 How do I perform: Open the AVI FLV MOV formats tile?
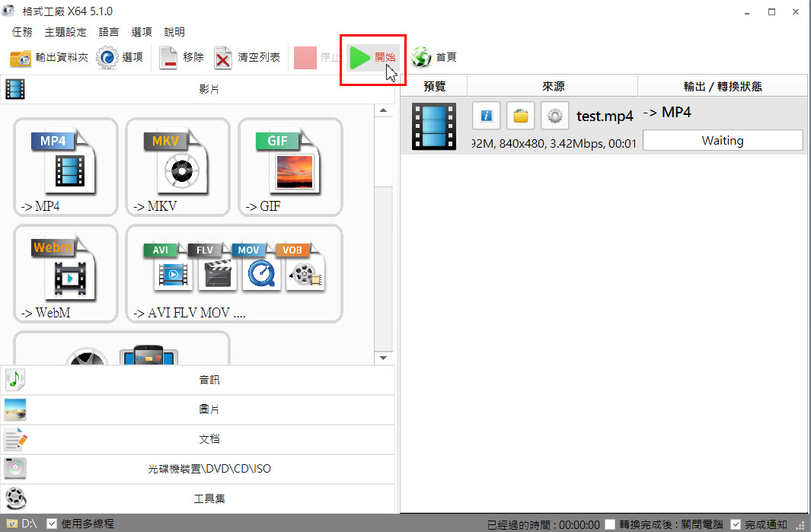tap(234, 273)
